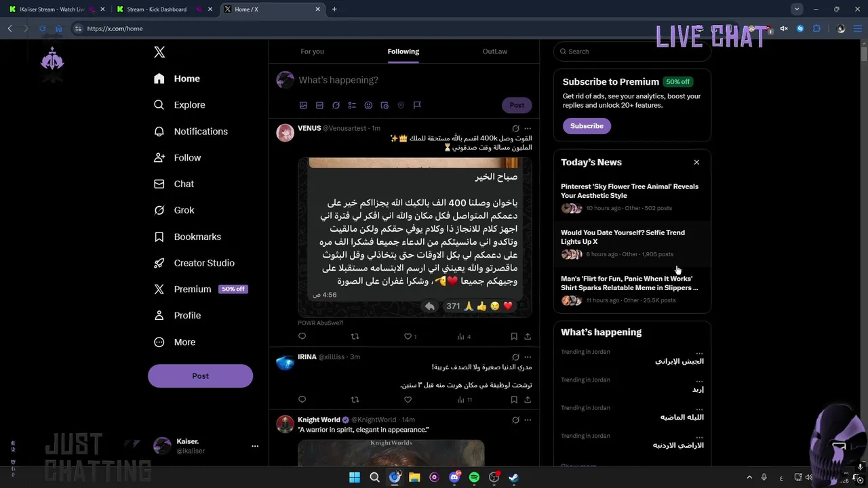Add media with the image icon in composer
868x488 pixels.
303,105
